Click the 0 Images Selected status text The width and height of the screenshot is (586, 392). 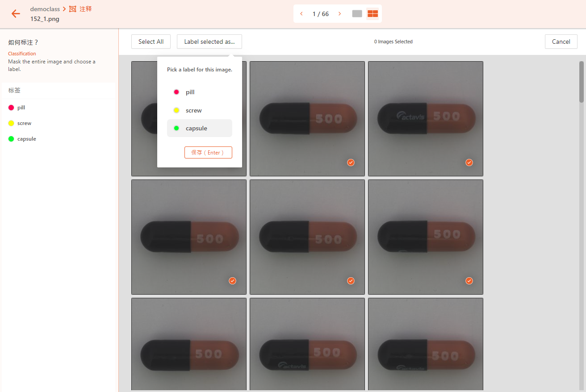393,42
